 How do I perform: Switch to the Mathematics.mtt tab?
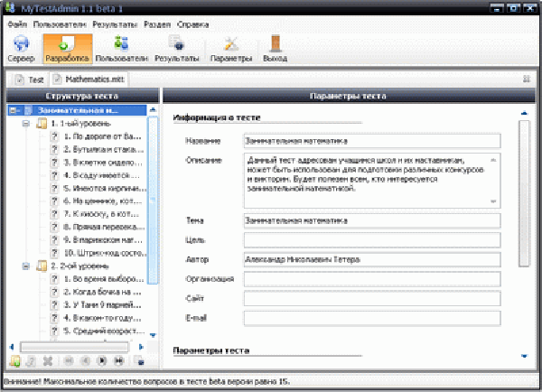(89, 79)
